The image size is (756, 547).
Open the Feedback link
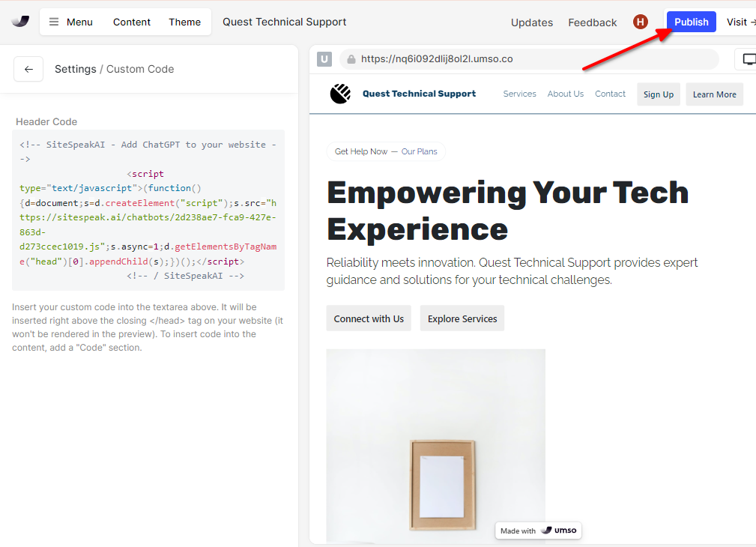tap(593, 22)
